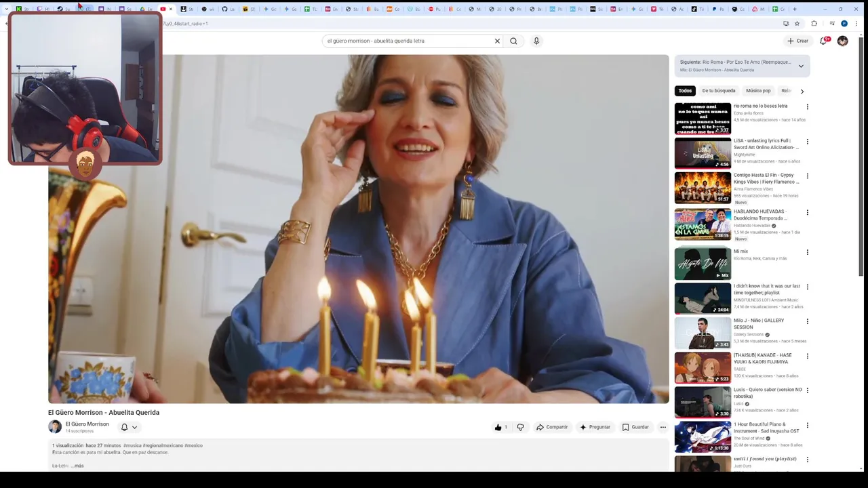Select the Todos filter chip

[x=686, y=91]
